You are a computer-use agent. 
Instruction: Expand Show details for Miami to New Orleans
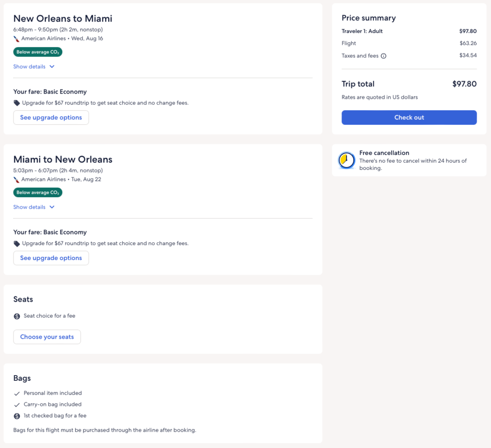pyautogui.click(x=29, y=207)
